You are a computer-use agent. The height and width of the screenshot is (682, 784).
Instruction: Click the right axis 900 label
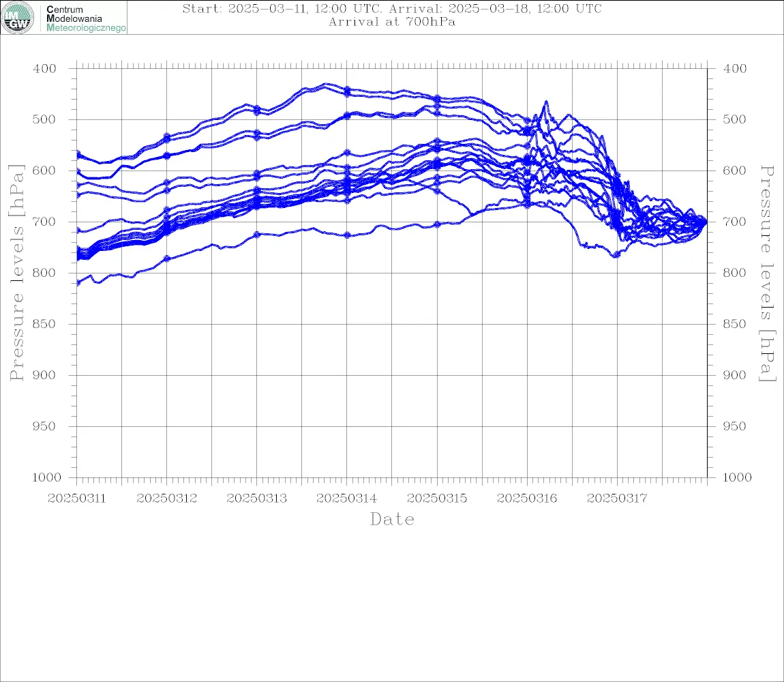735,375
